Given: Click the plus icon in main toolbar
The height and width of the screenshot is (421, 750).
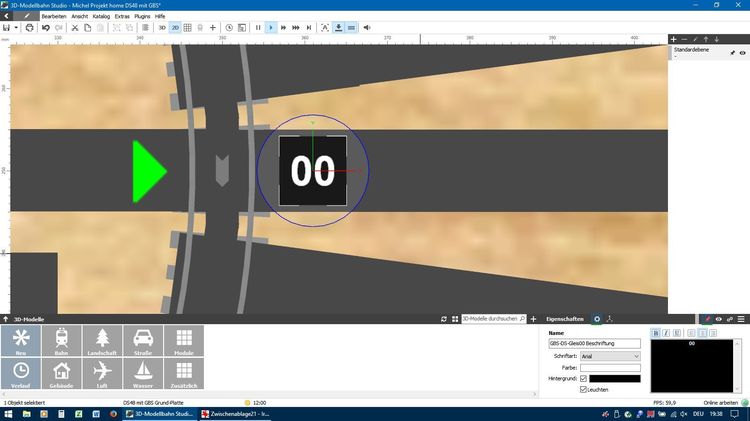Looking at the screenshot, I should (x=213, y=28).
